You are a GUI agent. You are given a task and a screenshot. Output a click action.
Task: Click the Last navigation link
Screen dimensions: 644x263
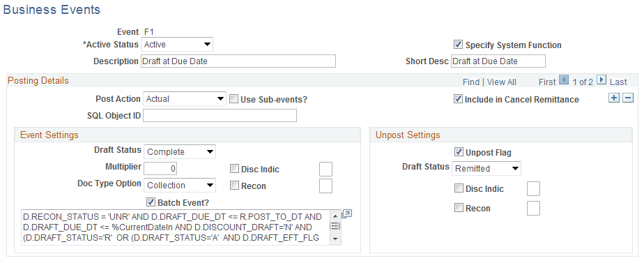[x=618, y=82]
